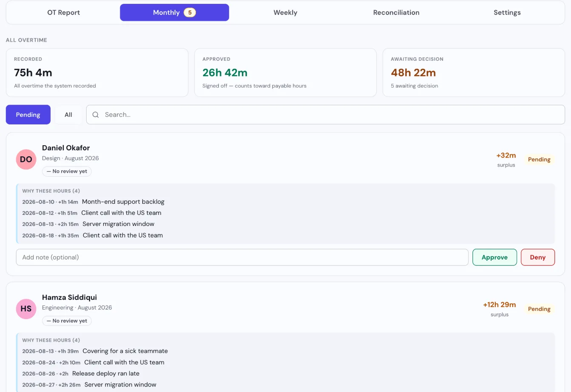Click Daniel's Server migration window entry

pyautogui.click(x=88, y=224)
